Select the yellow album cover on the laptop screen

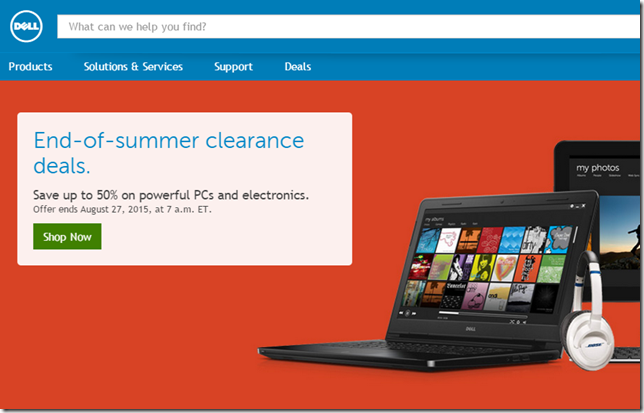[483, 268]
